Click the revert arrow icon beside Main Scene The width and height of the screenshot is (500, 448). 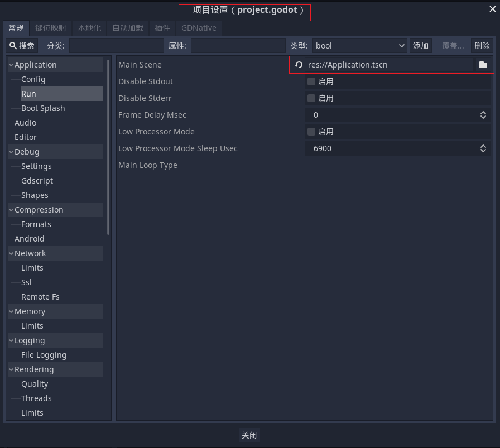click(299, 65)
